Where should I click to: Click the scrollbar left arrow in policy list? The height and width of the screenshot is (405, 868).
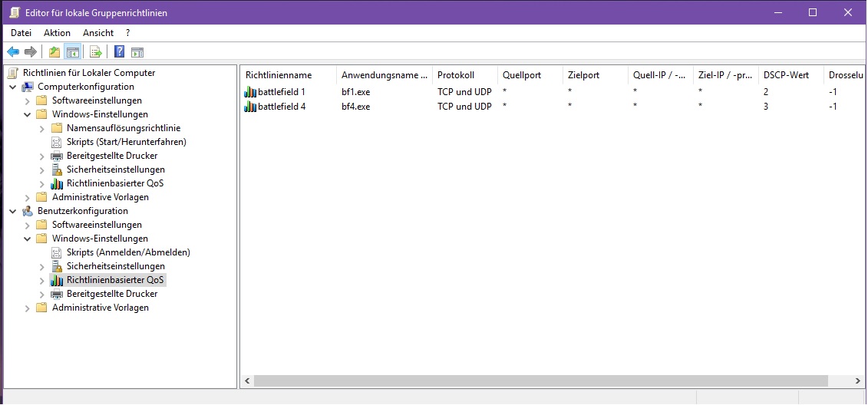(247, 381)
